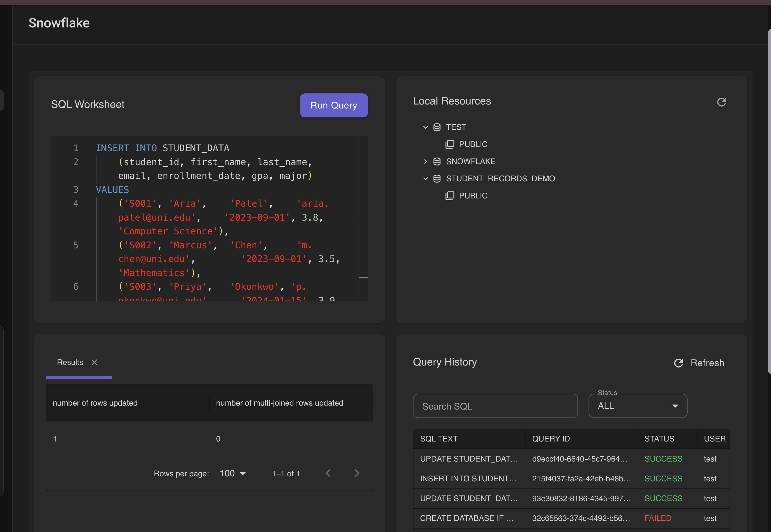The height and width of the screenshot is (532, 771).
Task: Collapse the STUDENT_RECORDS_DEMO database node
Action: click(x=425, y=179)
